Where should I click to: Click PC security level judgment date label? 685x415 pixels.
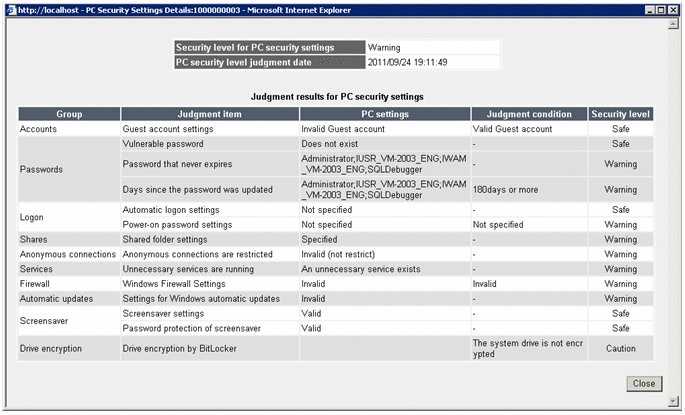(270, 62)
